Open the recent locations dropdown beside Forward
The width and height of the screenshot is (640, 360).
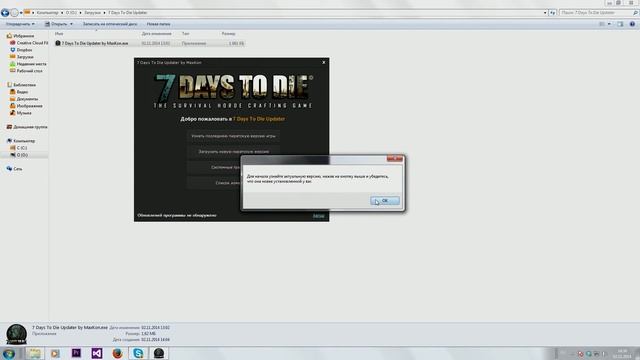click(21, 13)
